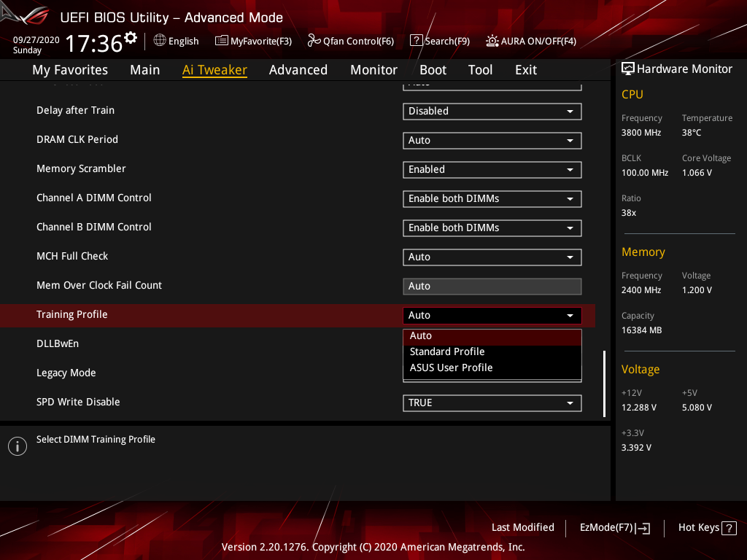747x560 pixels.
Task: Click the 3800 MHz CPU frequency value
Action: [641, 133]
